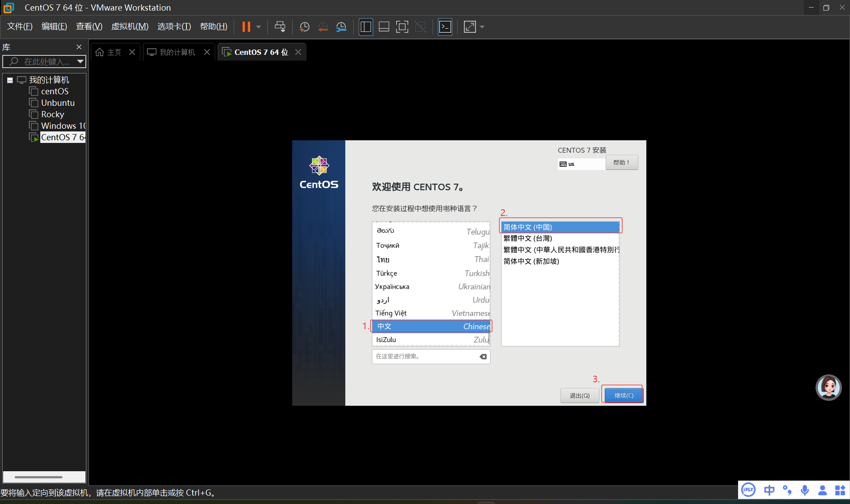
Task: Toggle the library sidebar view icon
Action: click(x=366, y=27)
